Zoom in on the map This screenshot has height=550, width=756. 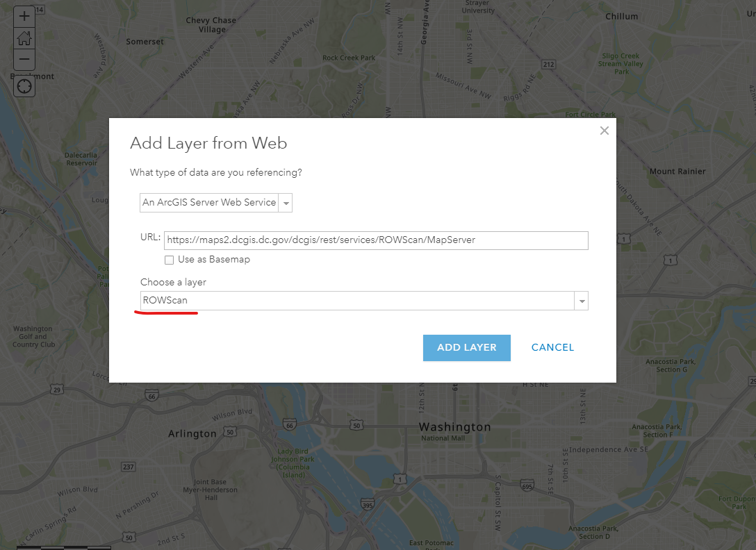coord(24,16)
